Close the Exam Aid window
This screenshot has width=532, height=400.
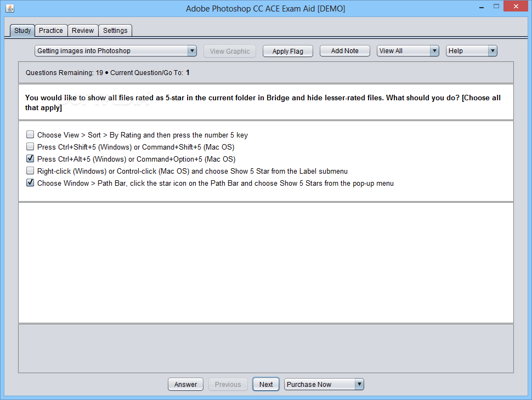click(x=516, y=7)
